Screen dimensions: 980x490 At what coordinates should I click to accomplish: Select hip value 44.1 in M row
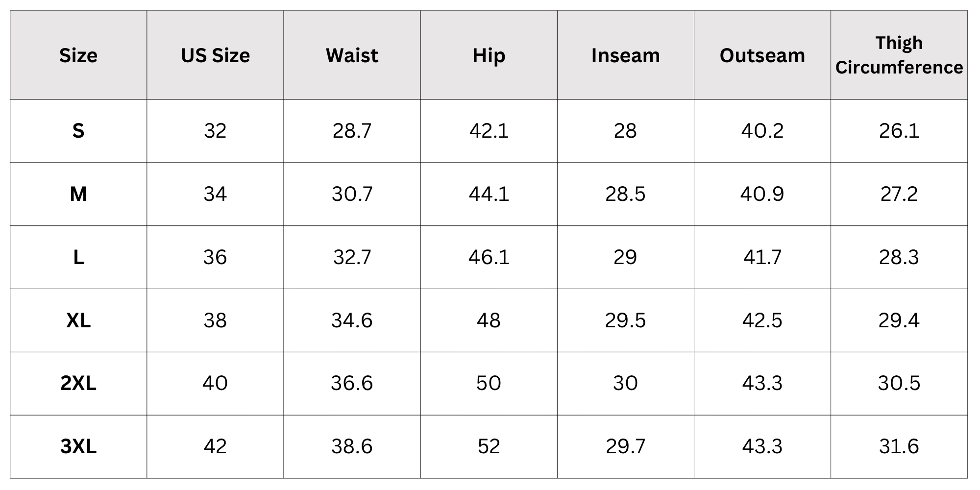[489, 194]
